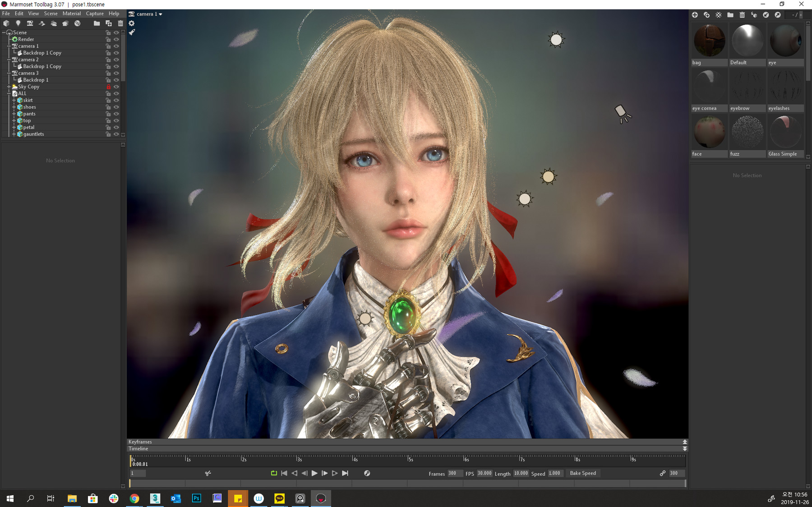
Task: Hide the skirt object with its eye toggle
Action: (x=116, y=100)
